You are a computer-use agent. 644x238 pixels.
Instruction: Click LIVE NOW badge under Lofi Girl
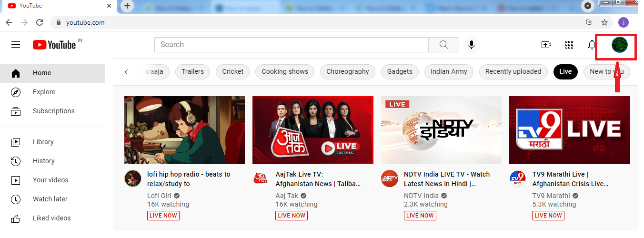[163, 216]
